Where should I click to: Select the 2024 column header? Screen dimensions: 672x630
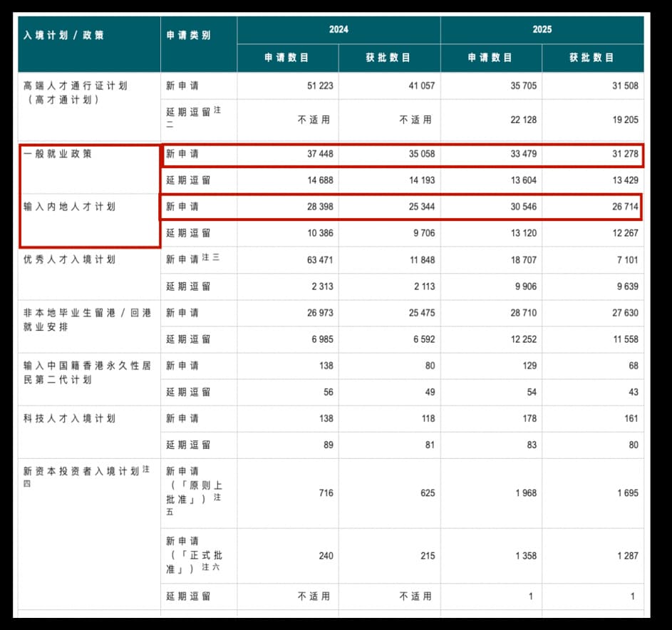coord(338,30)
